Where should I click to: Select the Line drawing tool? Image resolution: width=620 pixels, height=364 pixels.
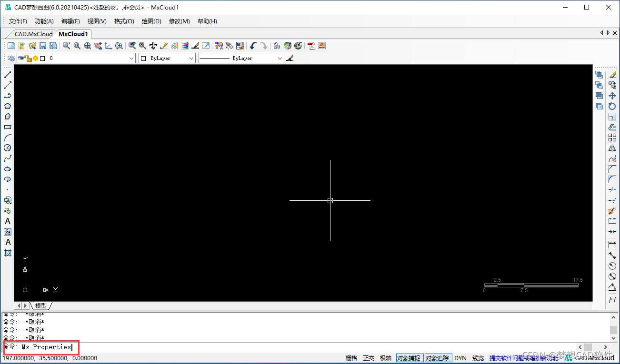click(8, 75)
